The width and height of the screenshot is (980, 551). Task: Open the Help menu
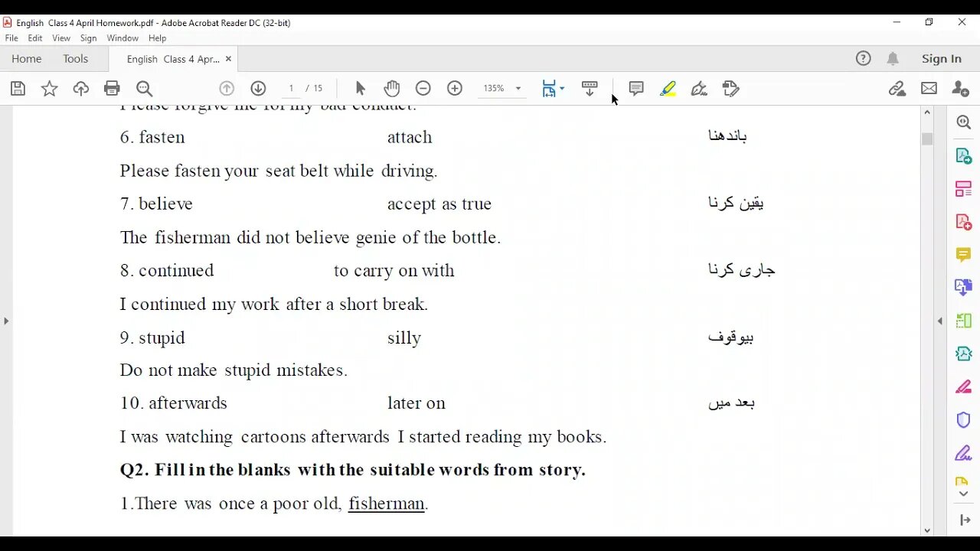[157, 38]
